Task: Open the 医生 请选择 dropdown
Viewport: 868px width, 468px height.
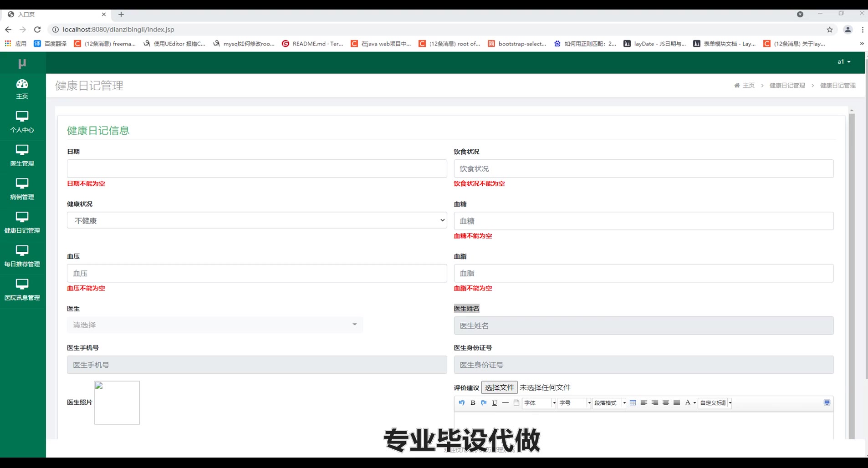Action: [x=215, y=325]
